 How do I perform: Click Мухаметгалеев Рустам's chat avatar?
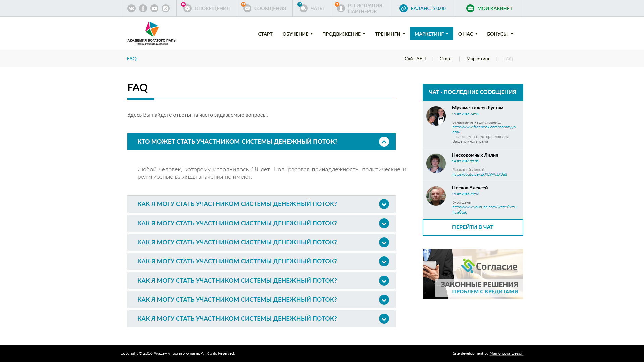point(436,116)
